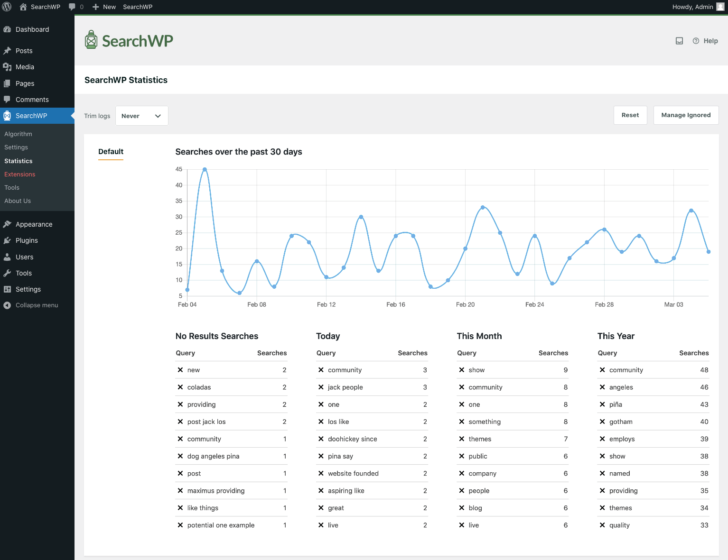Viewport: 728px width, 560px height.
Task: Click the WordPress logo icon in the admin bar
Action: pyautogui.click(x=7, y=7)
